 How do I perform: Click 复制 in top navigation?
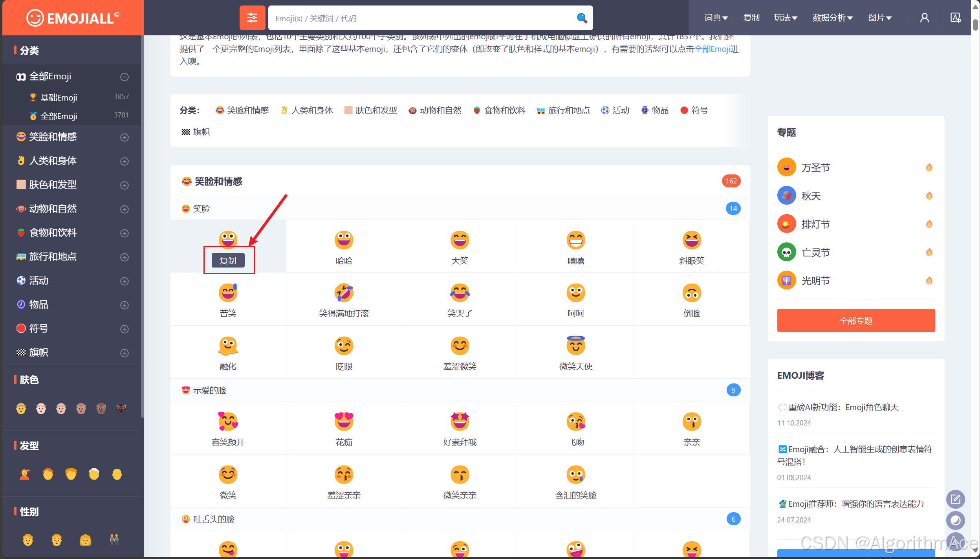pos(751,18)
